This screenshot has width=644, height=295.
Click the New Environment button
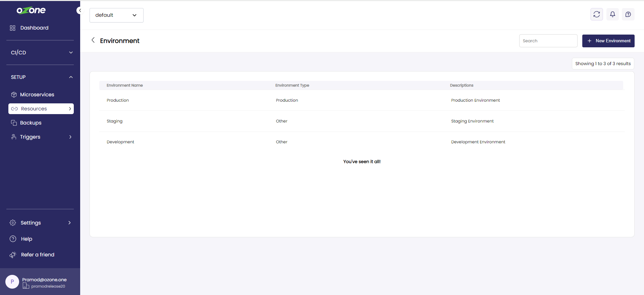point(608,41)
